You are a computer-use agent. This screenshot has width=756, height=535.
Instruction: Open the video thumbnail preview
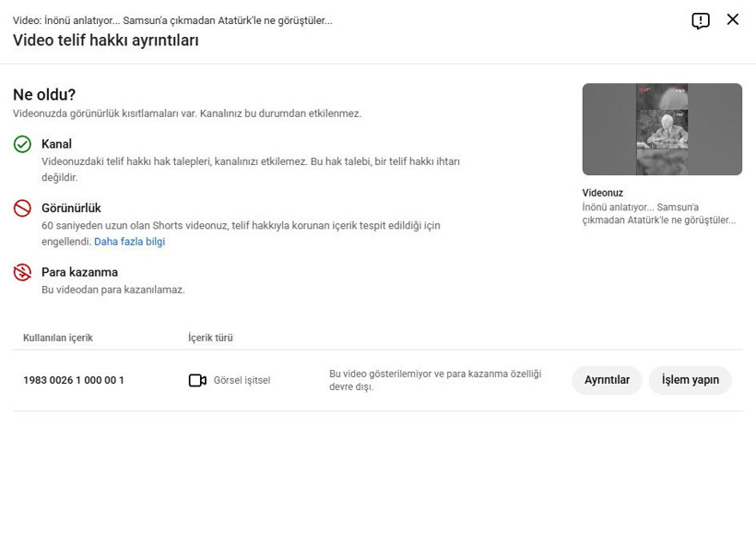pyautogui.click(x=662, y=129)
